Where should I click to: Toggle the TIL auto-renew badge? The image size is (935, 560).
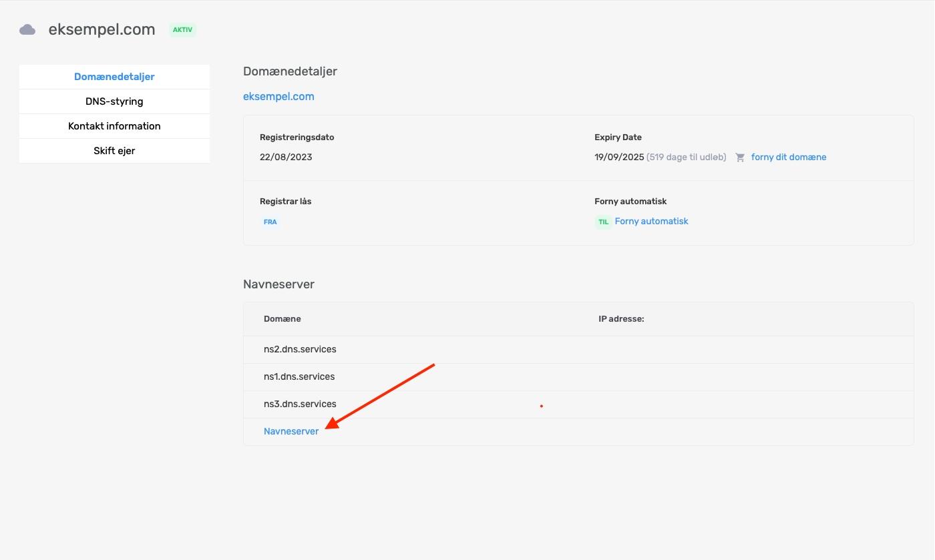click(603, 222)
